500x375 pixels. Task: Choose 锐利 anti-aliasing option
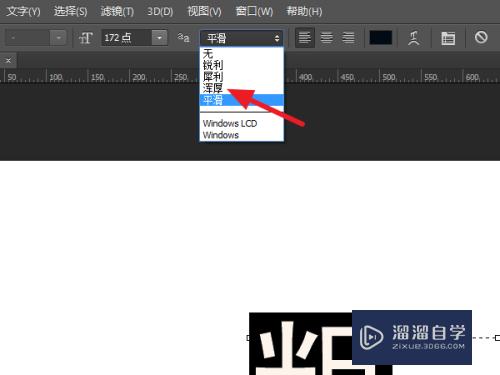[242, 65]
